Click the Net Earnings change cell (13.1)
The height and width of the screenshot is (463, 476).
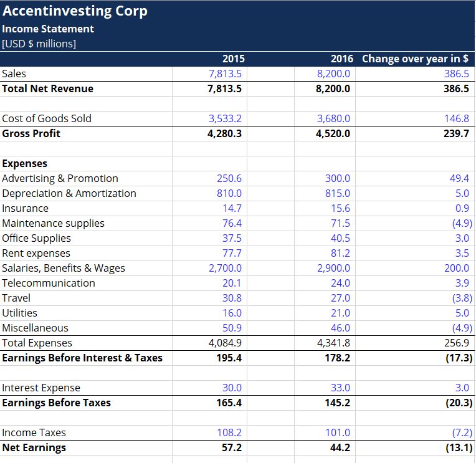point(415,448)
